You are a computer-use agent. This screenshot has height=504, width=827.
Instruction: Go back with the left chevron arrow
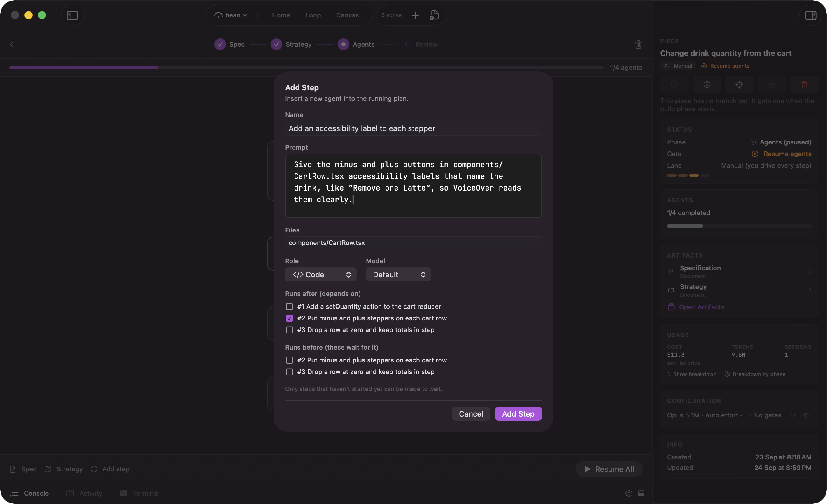click(x=12, y=44)
